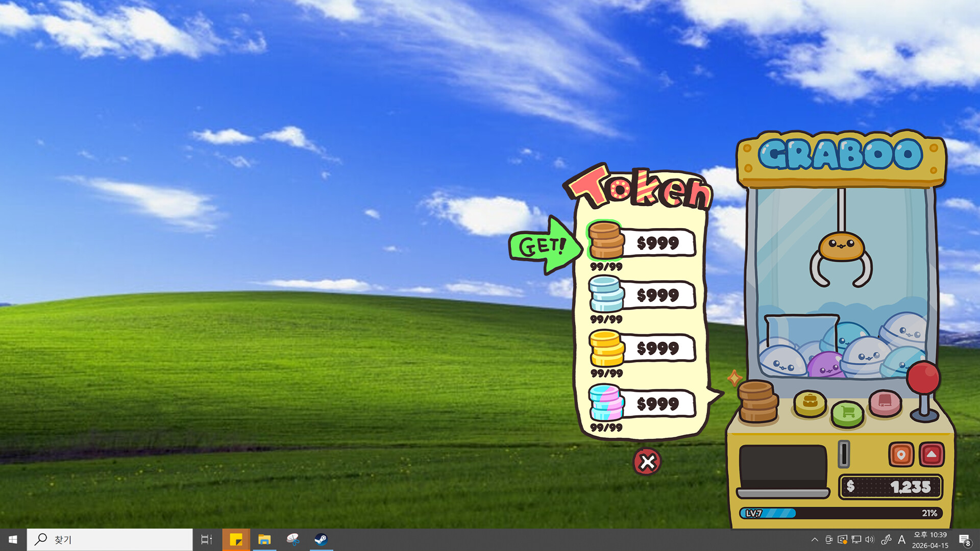Viewport: 980px width, 551px height.
Task: Select the pink-blue rainbow token stack
Action: [x=606, y=403]
